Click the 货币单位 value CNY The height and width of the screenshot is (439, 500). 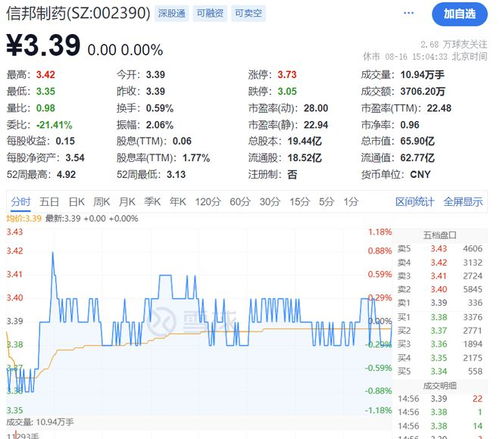tap(420, 174)
